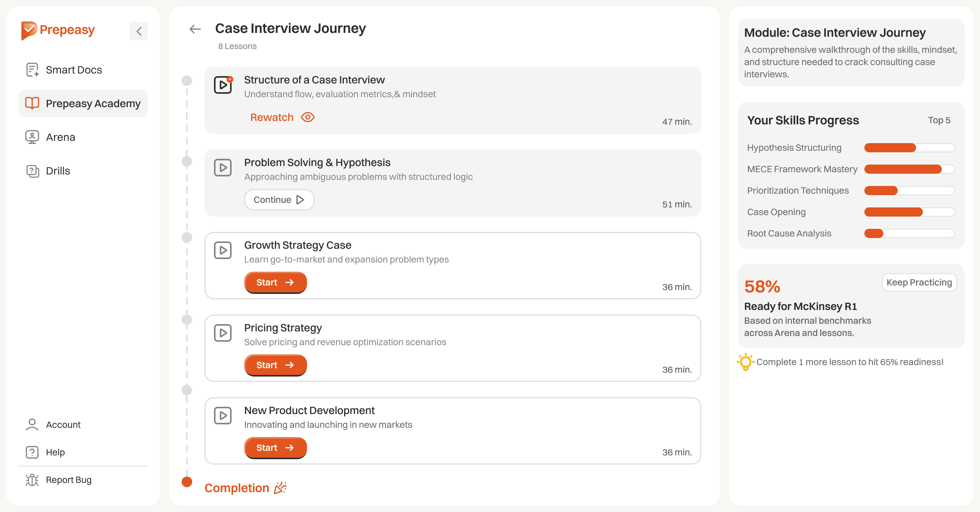This screenshot has height=512, width=980.
Task: Click the Report Bug icon
Action: (32, 480)
